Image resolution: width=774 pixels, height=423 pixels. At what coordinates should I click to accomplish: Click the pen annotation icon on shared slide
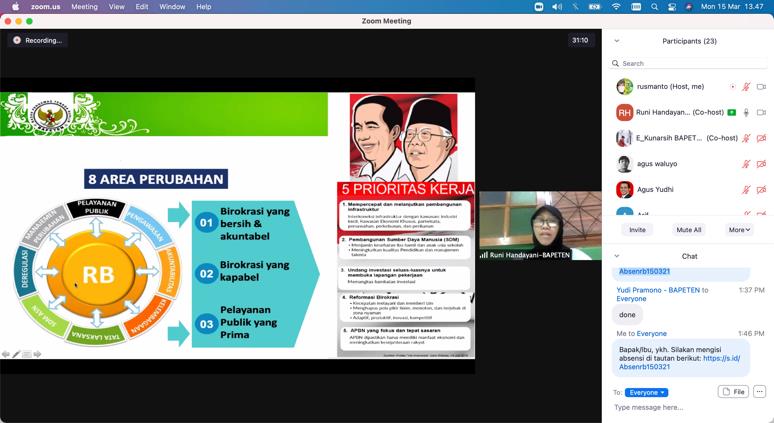tap(16, 354)
